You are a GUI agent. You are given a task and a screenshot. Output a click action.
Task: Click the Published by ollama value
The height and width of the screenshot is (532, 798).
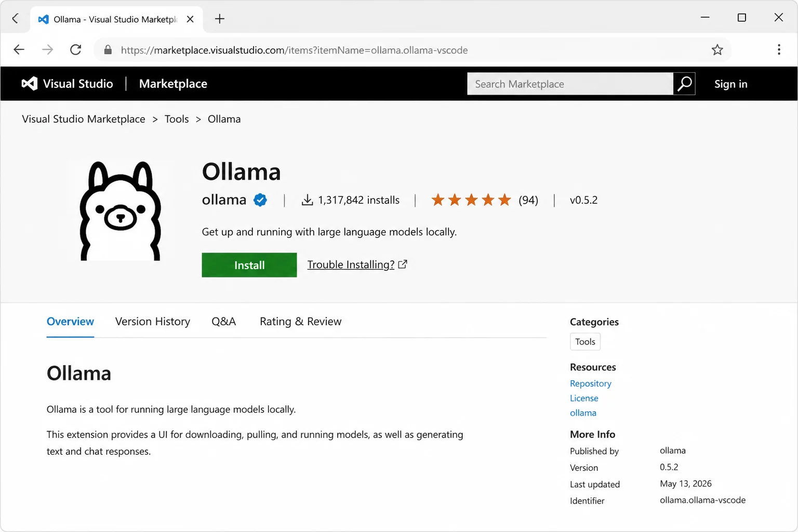[x=673, y=450]
